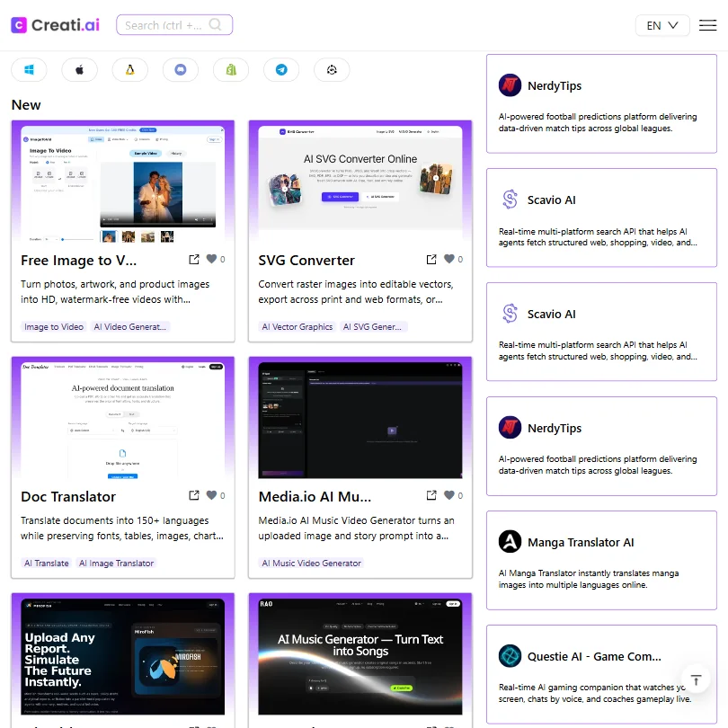Open the Free Image to V... title
Viewport: 728px width, 728px height.
pos(78,261)
